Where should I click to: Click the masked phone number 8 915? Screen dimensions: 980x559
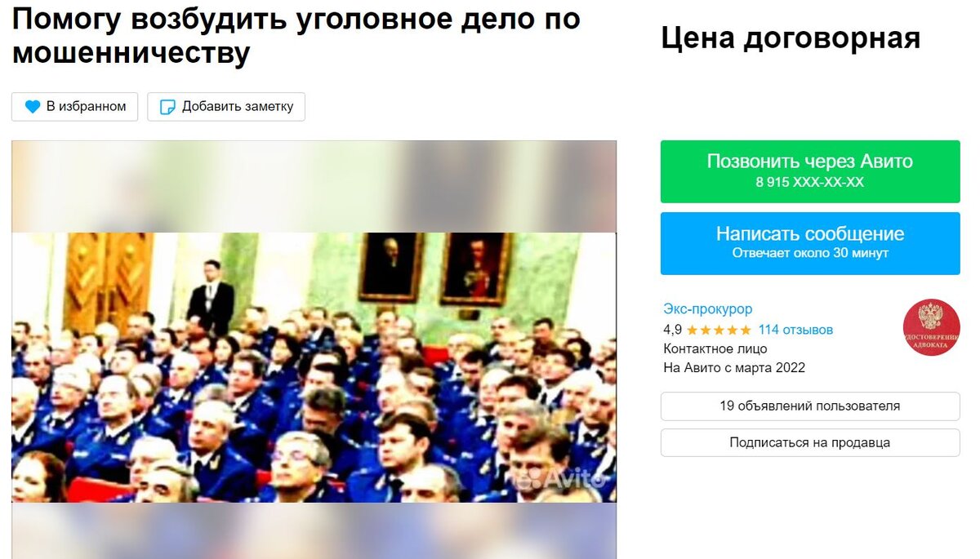810,183
